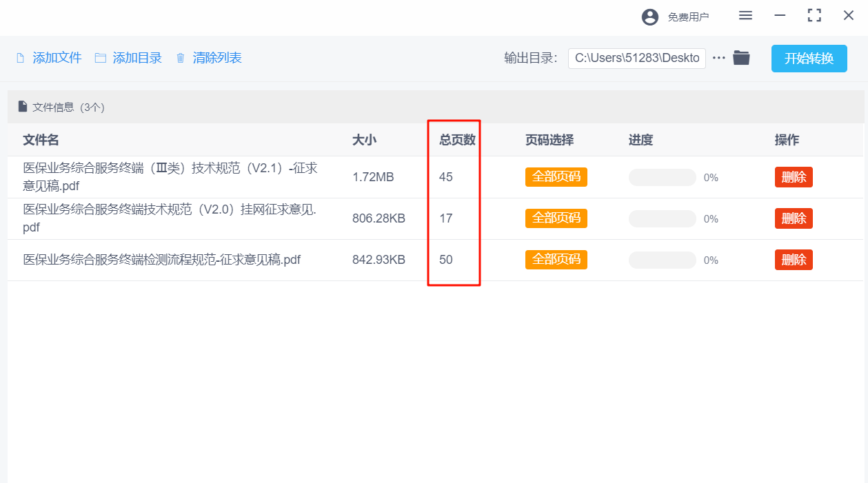Click the add directory folder icon
868x483 pixels.
[x=101, y=59]
